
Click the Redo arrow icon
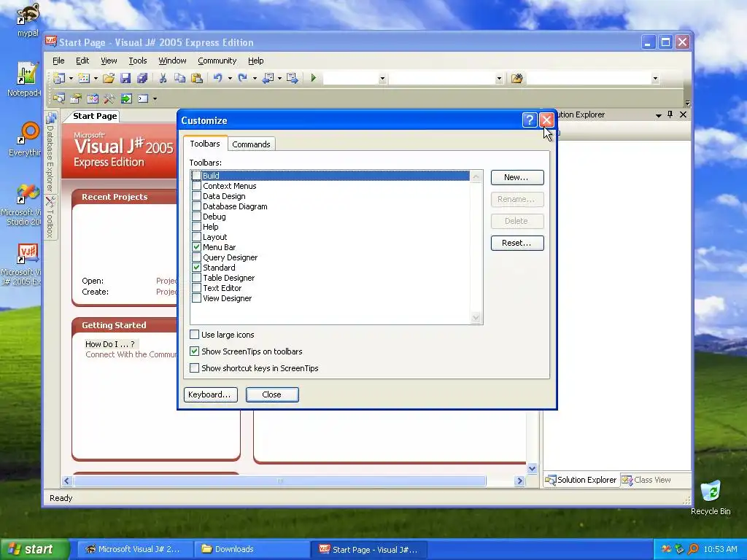(242, 78)
